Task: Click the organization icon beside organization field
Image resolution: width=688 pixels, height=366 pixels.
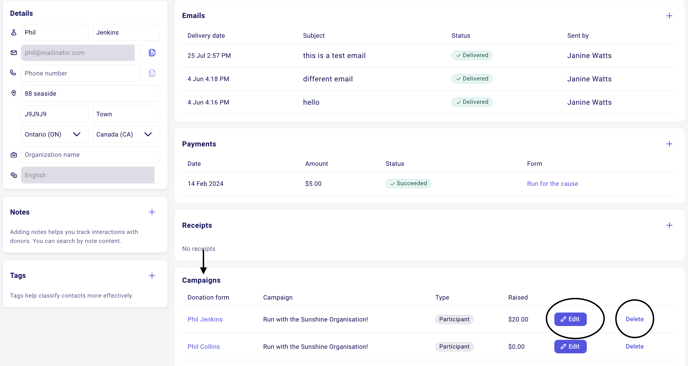Action: (14, 155)
